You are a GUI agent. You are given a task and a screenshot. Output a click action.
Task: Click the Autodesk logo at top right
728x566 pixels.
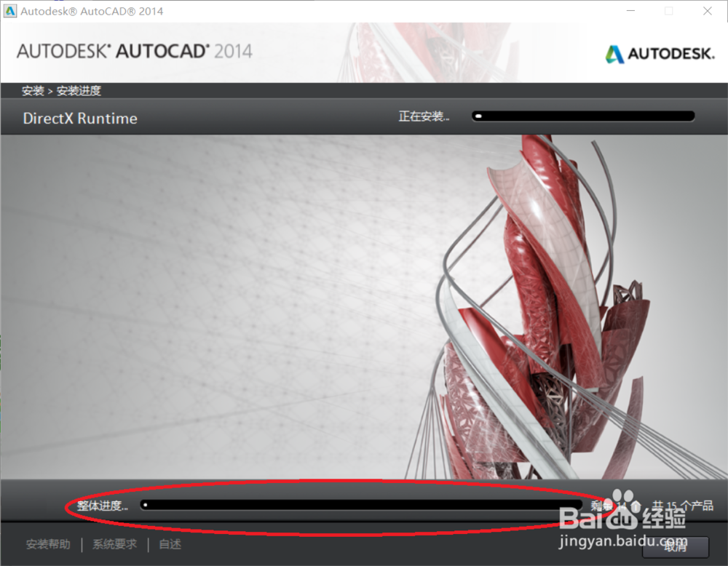[660, 54]
